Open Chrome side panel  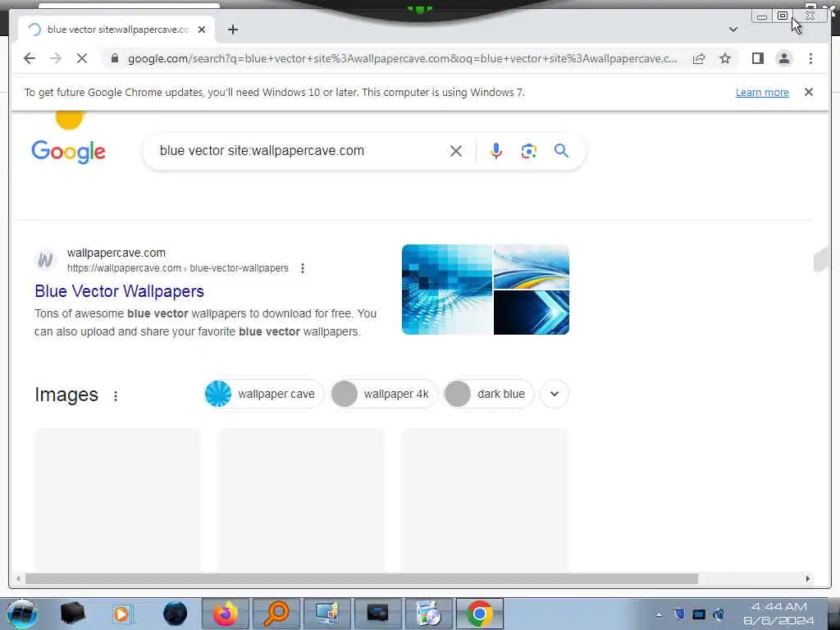coord(757,58)
